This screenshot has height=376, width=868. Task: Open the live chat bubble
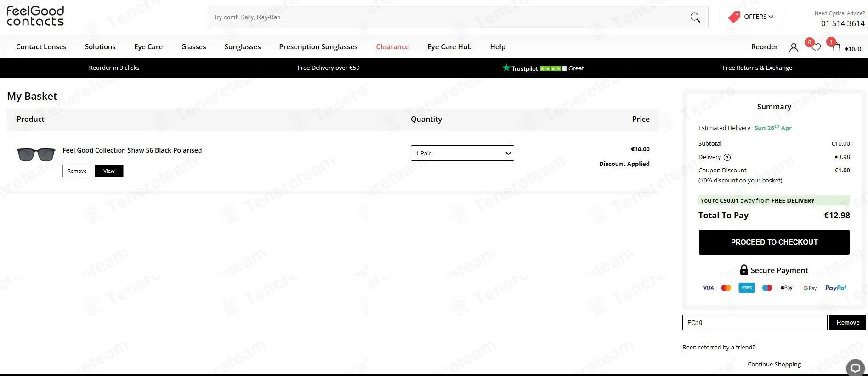pos(855,368)
